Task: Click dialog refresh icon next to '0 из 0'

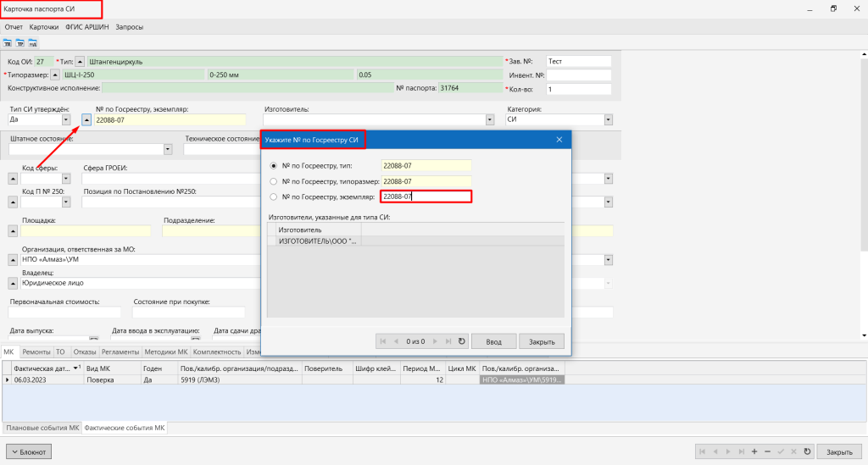Action: point(462,341)
